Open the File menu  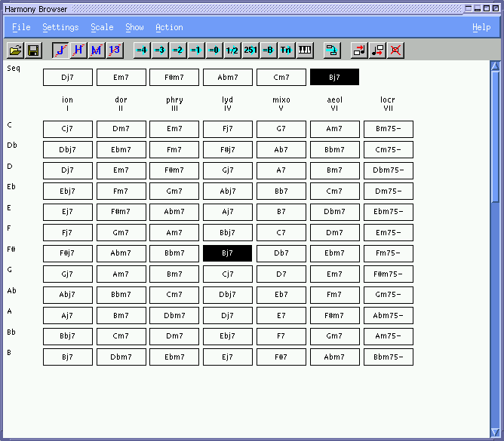[x=21, y=27]
